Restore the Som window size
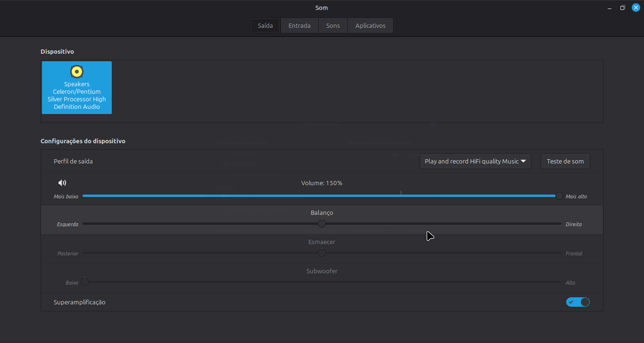This screenshot has height=343, width=644. pos(623,8)
